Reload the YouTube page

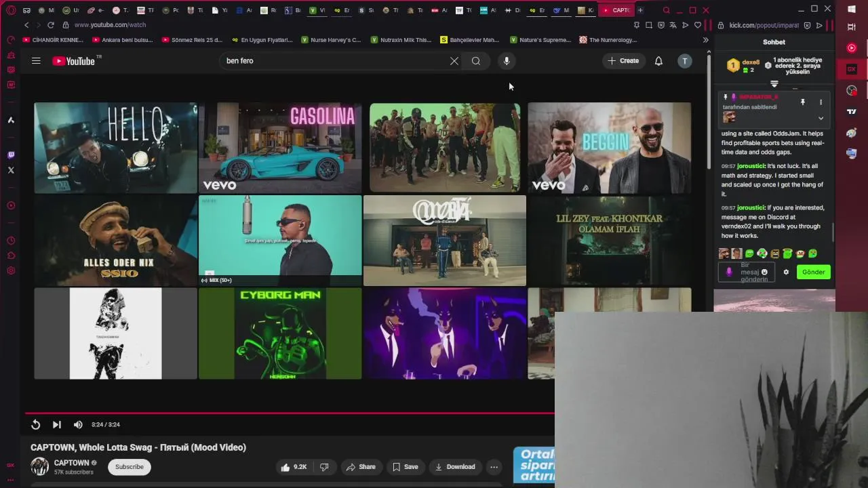[50, 25]
